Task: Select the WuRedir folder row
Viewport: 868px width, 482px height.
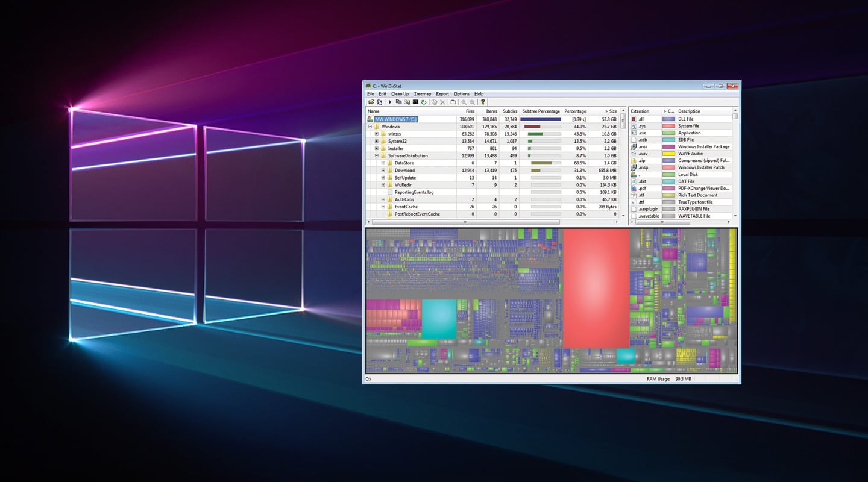Action: [492, 185]
